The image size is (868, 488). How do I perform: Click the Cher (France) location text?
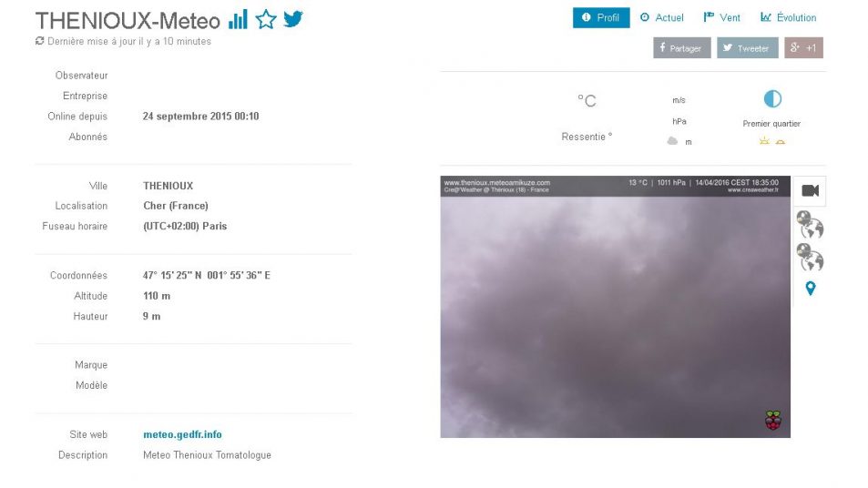point(176,206)
